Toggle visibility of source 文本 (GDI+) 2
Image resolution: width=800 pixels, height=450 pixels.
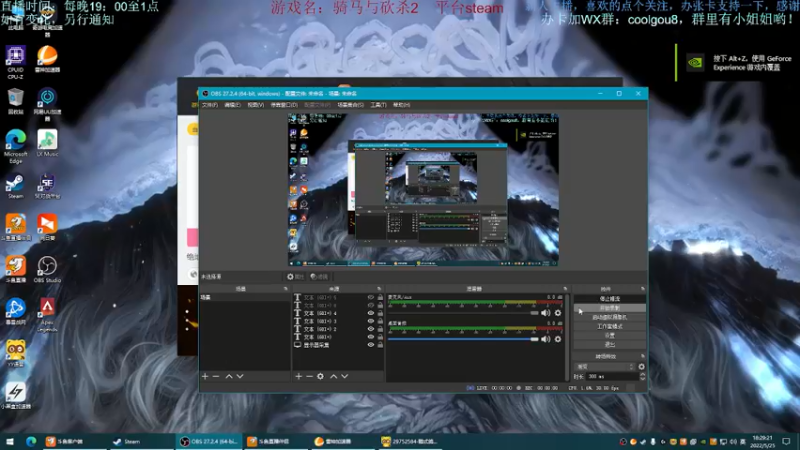370,329
